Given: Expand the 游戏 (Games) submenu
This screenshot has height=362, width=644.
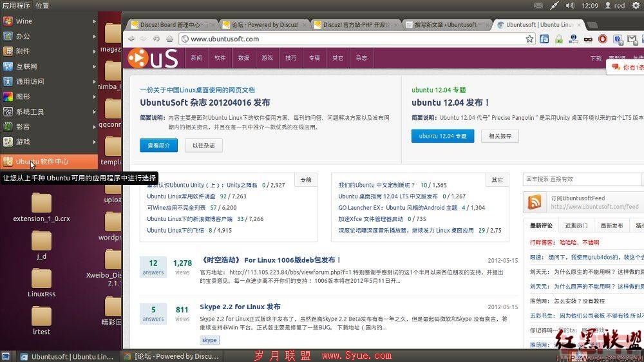Looking at the screenshot, I should tap(49, 142).
